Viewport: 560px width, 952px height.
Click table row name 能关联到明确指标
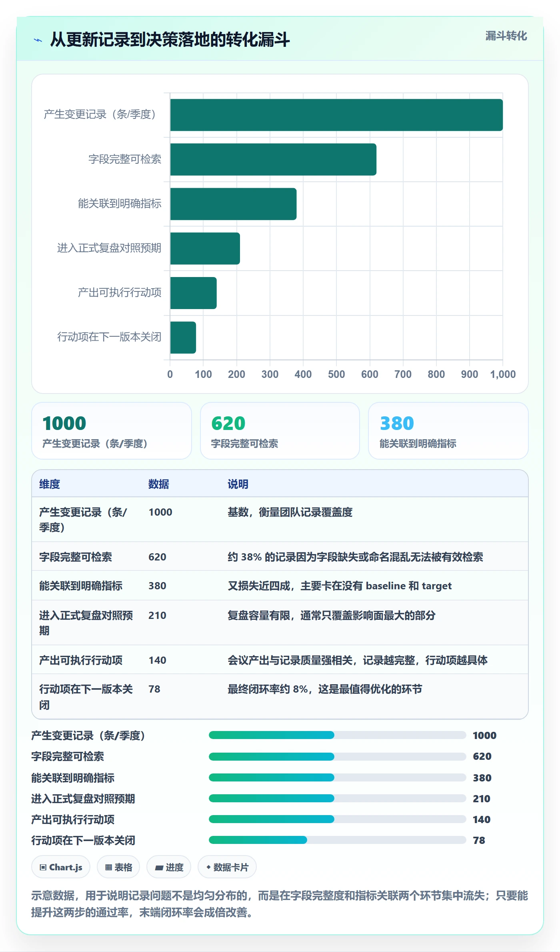pos(81,586)
